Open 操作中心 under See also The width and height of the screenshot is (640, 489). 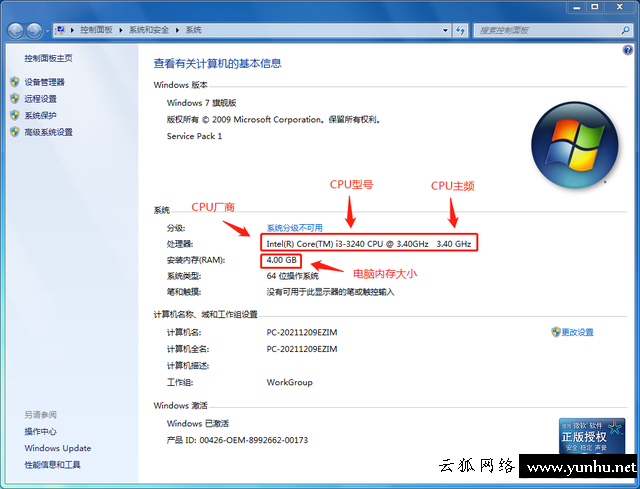(x=40, y=431)
